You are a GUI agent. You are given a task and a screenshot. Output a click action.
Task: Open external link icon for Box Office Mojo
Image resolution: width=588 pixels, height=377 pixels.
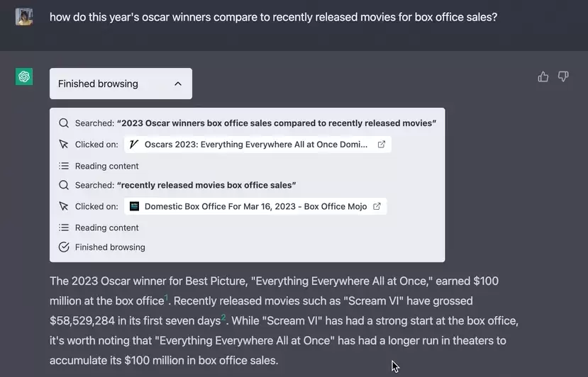coord(377,206)
